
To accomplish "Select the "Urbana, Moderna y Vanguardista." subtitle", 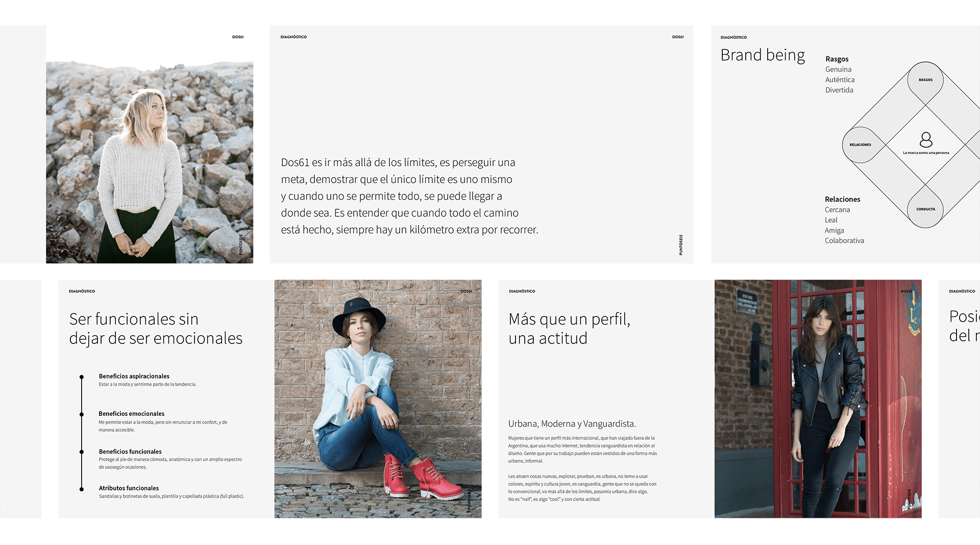I will [572, 424].
